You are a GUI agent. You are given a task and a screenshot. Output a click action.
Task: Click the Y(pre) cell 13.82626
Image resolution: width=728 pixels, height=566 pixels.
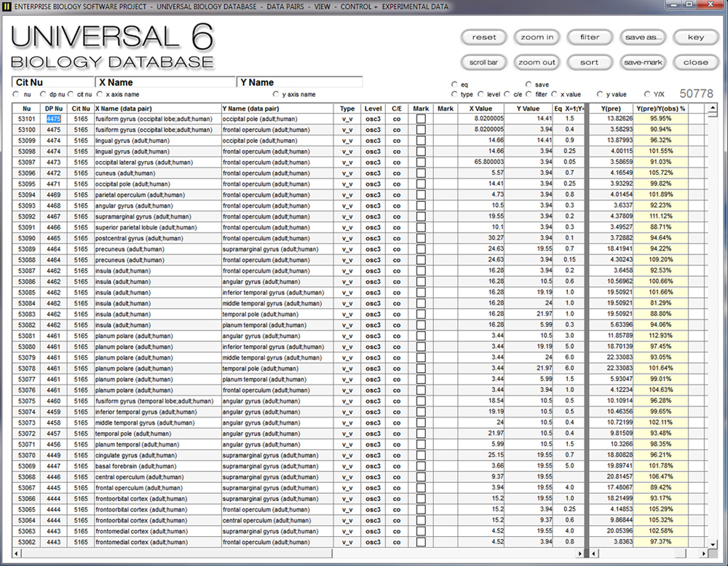pos(612,119)
